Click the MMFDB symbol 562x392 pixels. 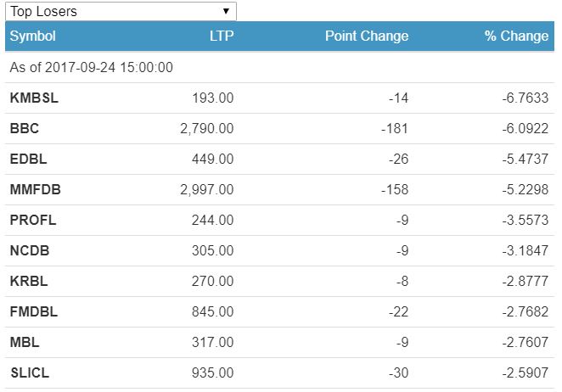[x=35, y=190]
